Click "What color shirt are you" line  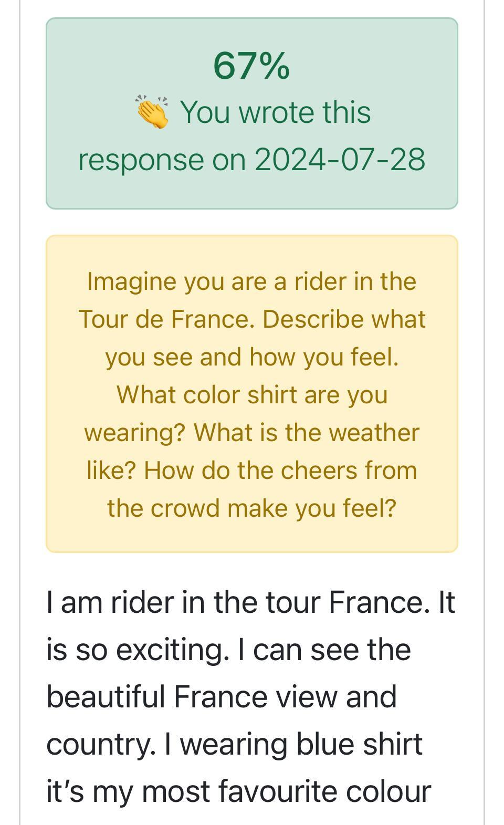[x=251, y=394]
